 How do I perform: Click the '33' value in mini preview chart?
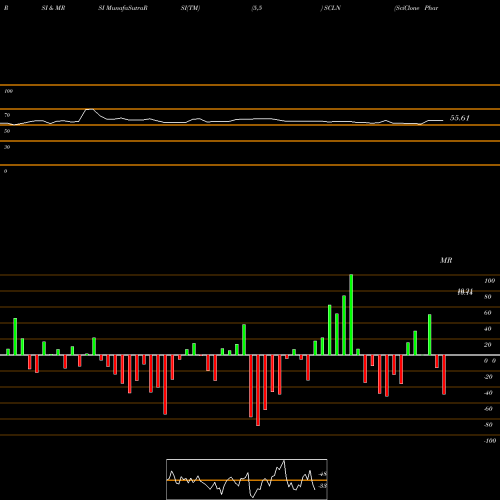click(323, 486)
